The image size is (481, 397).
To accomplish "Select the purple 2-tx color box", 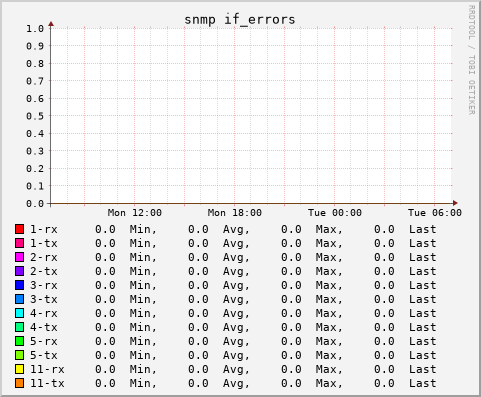I will point(20,271).
